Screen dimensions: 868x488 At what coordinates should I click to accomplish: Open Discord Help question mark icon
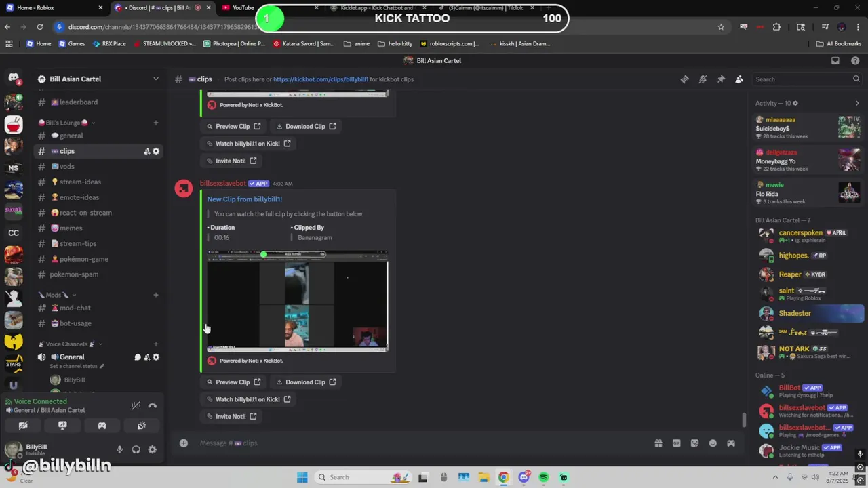[x=855, y=60]
